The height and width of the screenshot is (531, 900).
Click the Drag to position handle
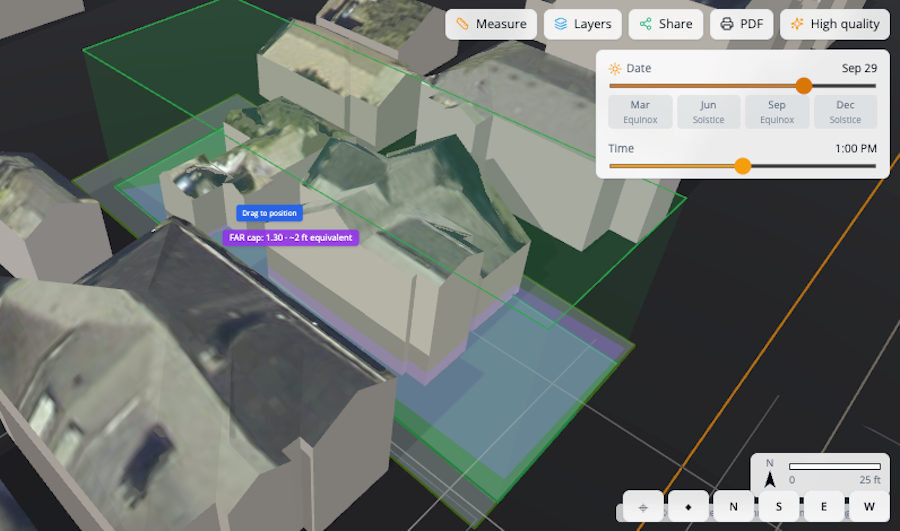(269, 213)
